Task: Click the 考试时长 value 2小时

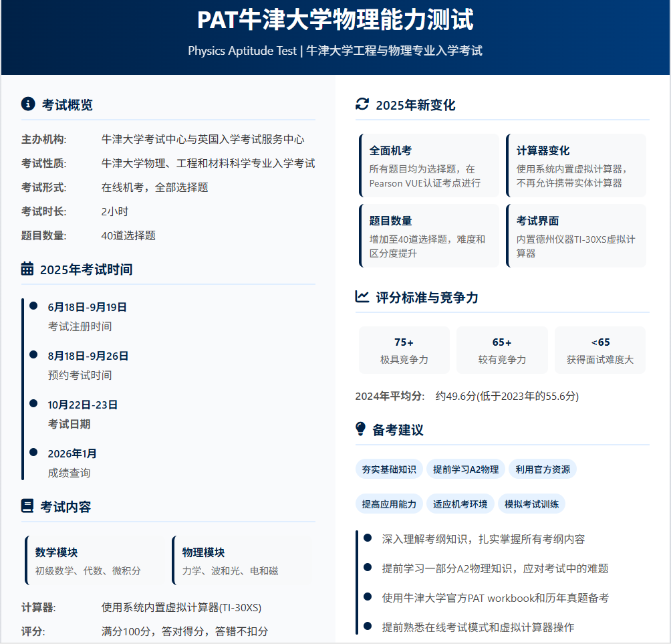Action: pyautogui.click(x=115, y=211)
